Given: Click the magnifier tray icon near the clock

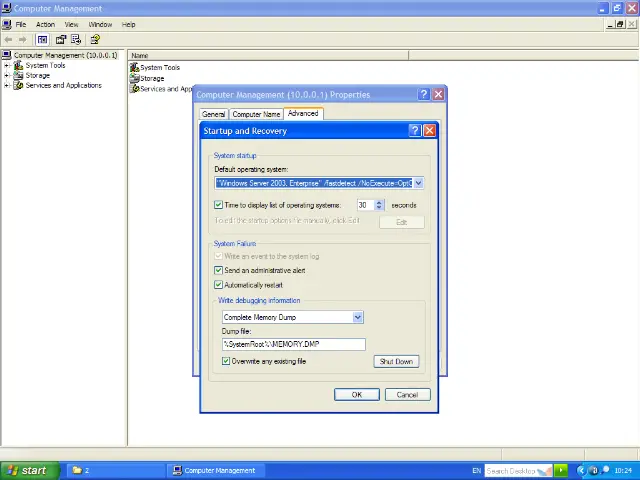Looking at the screenshot, I should pyautogui.click(x=606, y=470).
